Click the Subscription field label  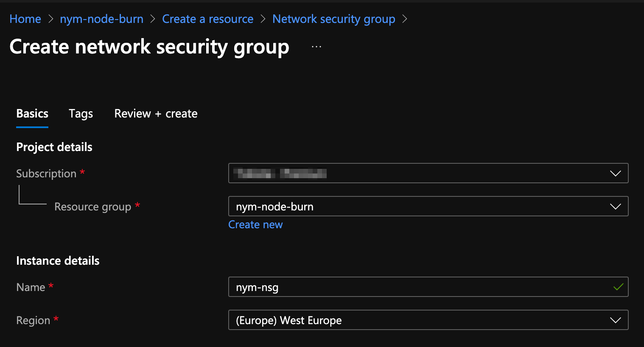point(46,173)
